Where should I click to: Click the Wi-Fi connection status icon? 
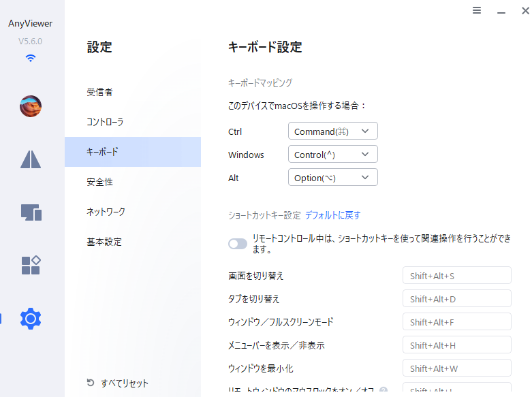[31, 58]
